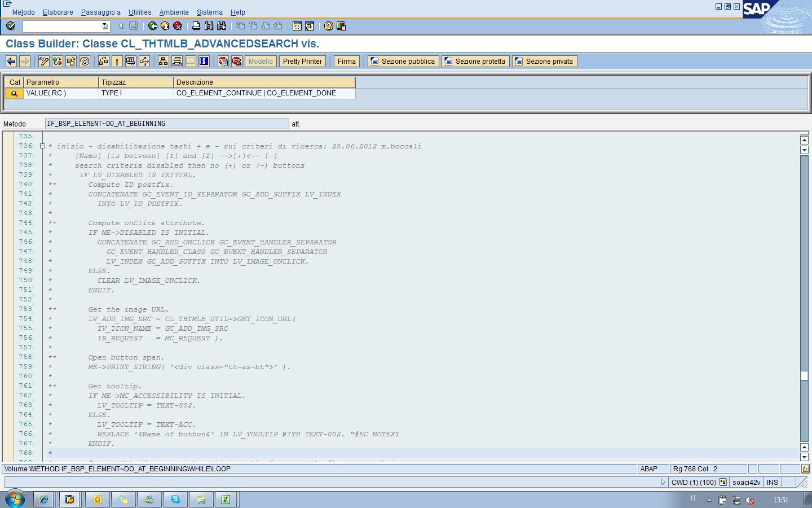Screen dimensions: 812x508
Task: Click the Firma button
Action: [x=346, y=61]
